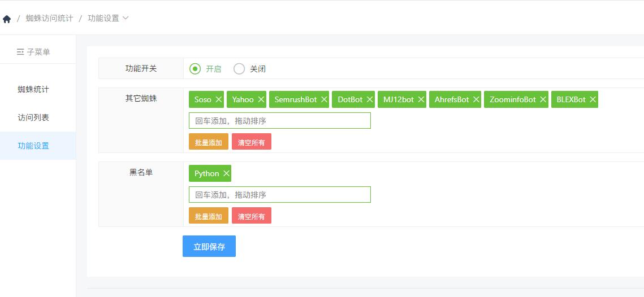Click the BLEXBot tag label
644x297 pixels.
pos(571,100)
